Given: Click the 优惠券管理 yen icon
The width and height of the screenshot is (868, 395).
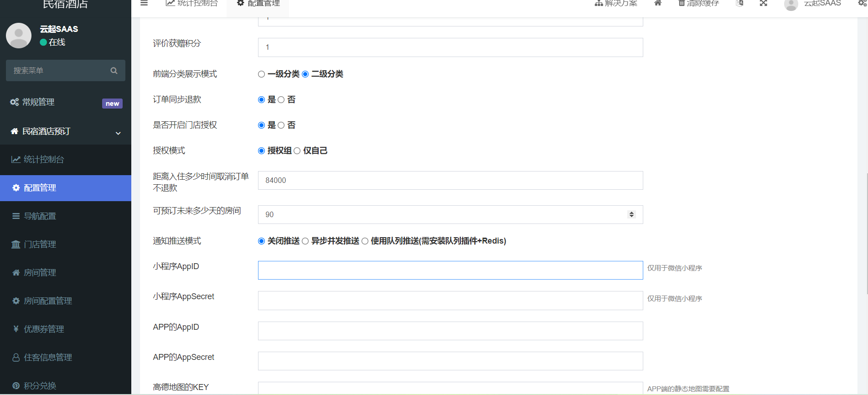Looking at the screenshot, I should pos(16,329).
